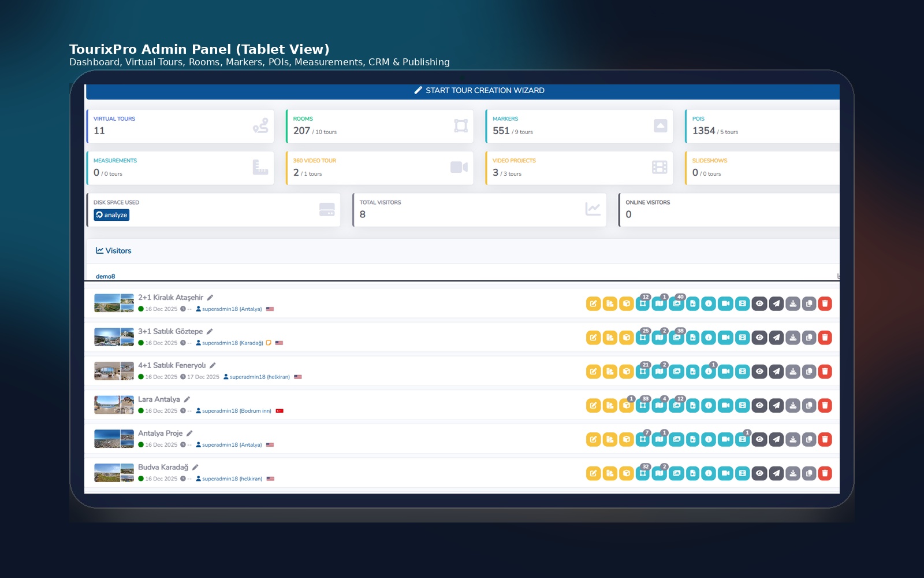924x578 pixels.
Task: Click publish paper-plane icon for Lara Antalya
Action: (776, 406)
